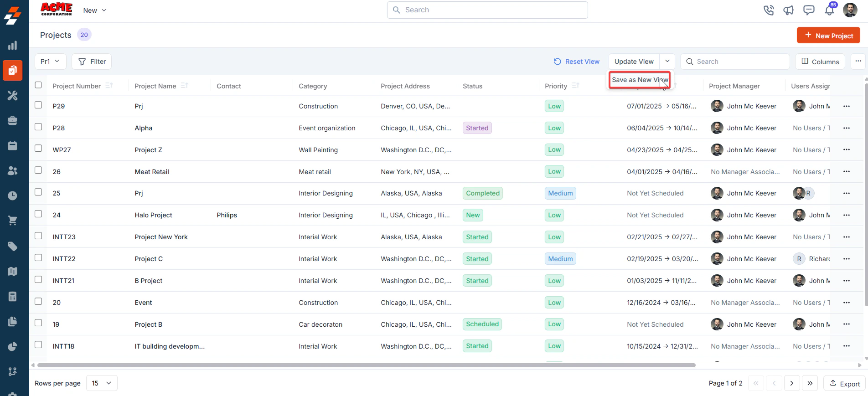Open the Pr1 view selector dropdown
This screenshot has width=868, height=396.
point(51,62)
